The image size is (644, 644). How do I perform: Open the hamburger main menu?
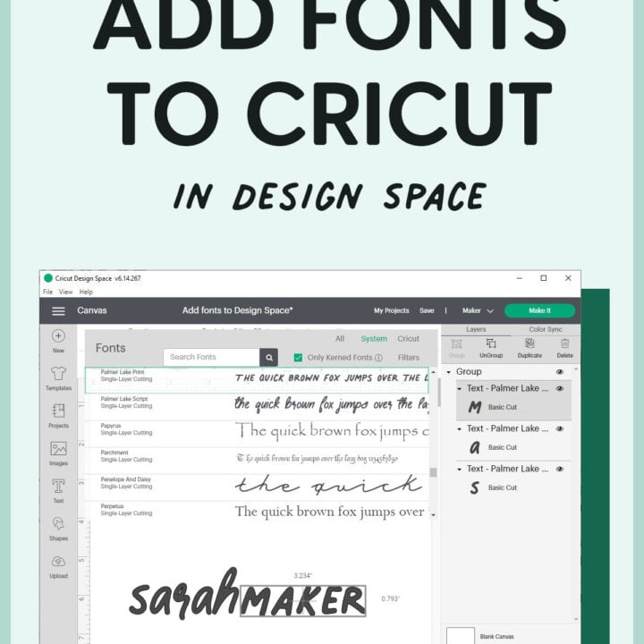tap(58, 311)
